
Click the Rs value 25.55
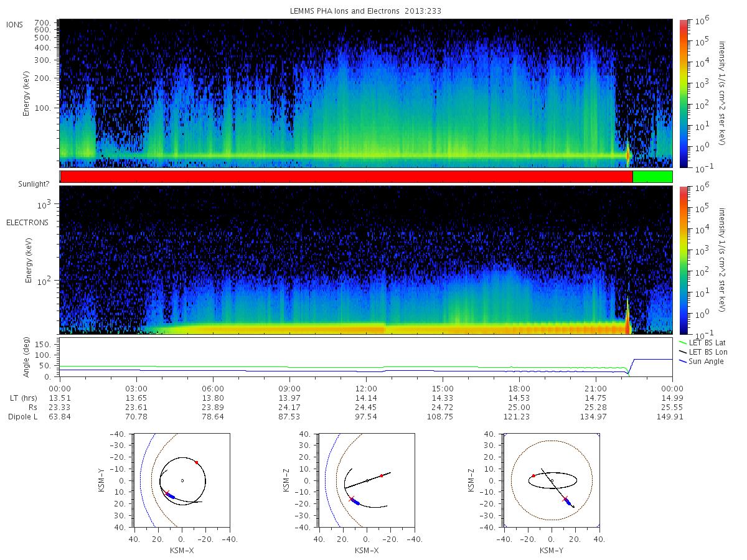(672, 407)
